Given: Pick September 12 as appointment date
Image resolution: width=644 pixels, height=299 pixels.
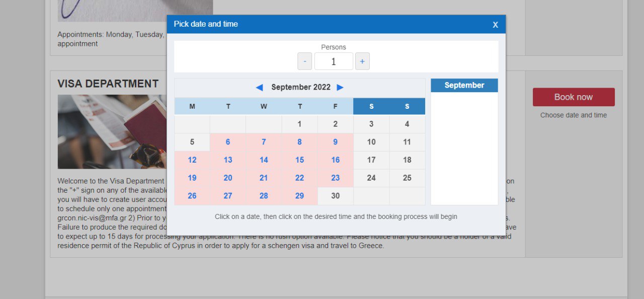Looking at the screenshot, I should pyautogui.click(x=192, y=160).
